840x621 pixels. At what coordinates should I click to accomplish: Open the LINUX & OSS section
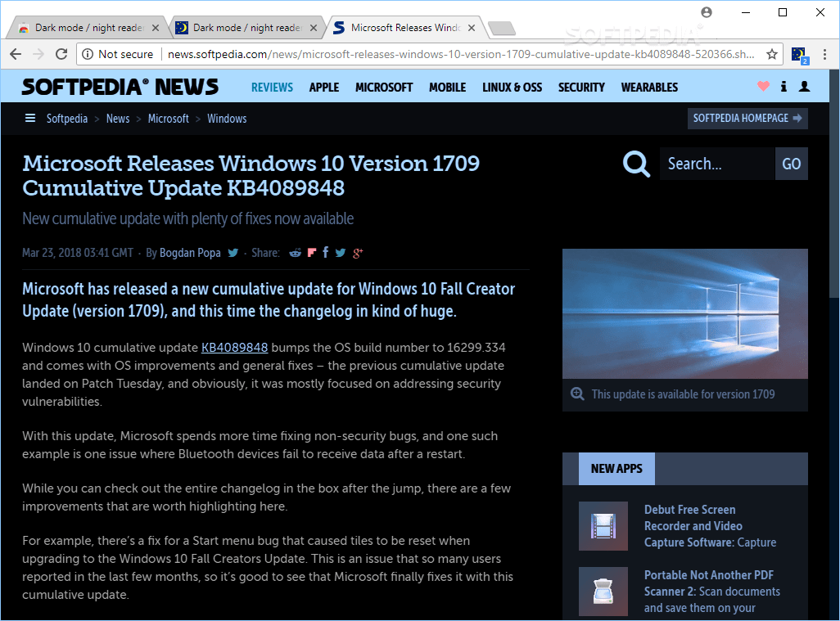coord(513,88)
